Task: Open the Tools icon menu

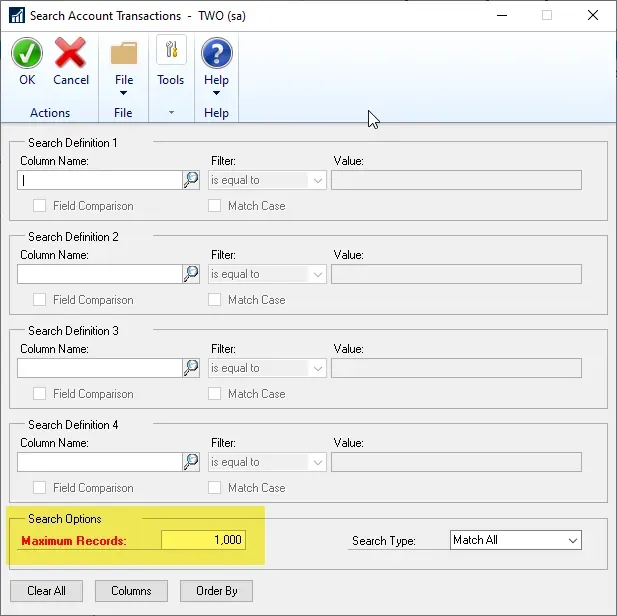Action: click(x=171, y=54)
